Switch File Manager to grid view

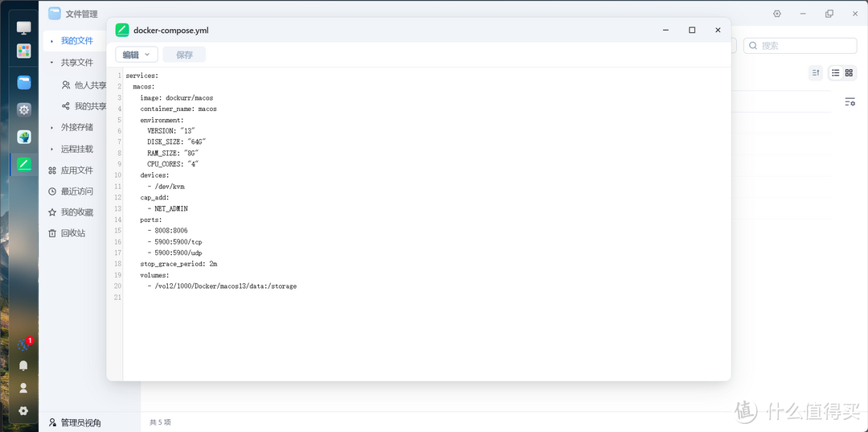pos(850,72)
